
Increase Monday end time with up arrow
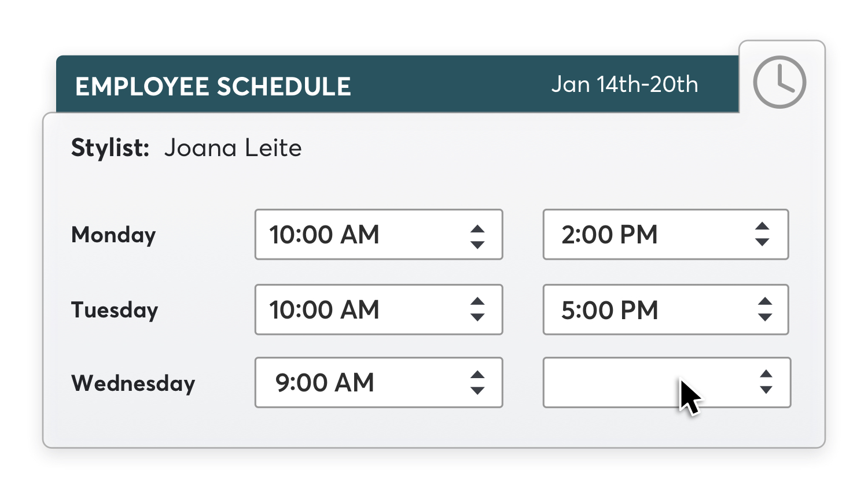(762, 226)
